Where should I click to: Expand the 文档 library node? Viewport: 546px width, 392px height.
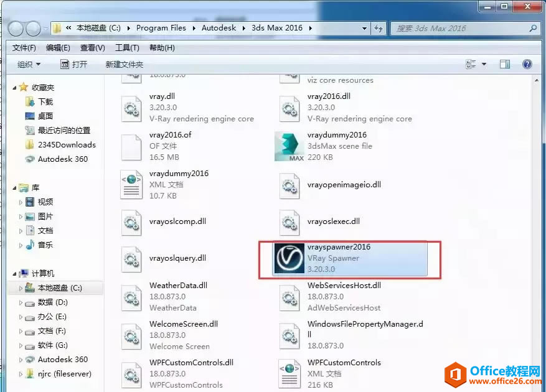(21, 231)
